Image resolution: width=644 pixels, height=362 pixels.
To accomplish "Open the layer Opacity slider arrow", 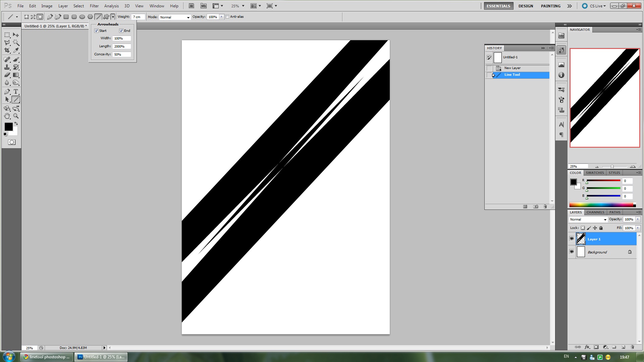I will [x=638, y=220].
